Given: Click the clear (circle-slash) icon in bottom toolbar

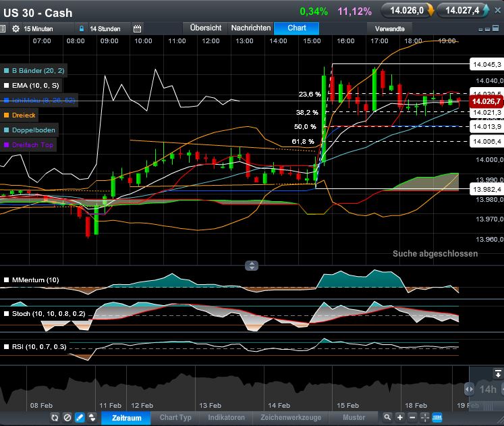Looking at the screenshot, I should [x=67, y=418].
